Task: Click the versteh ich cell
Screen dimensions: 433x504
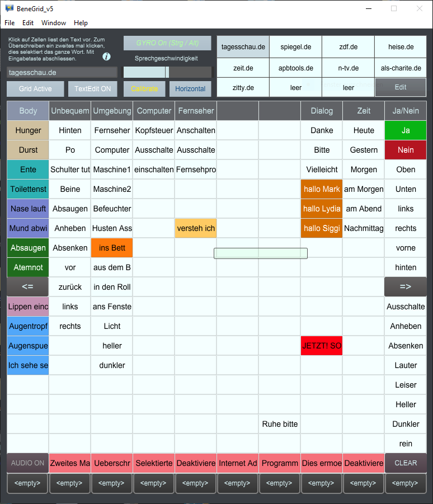Action: coord(196,228)
